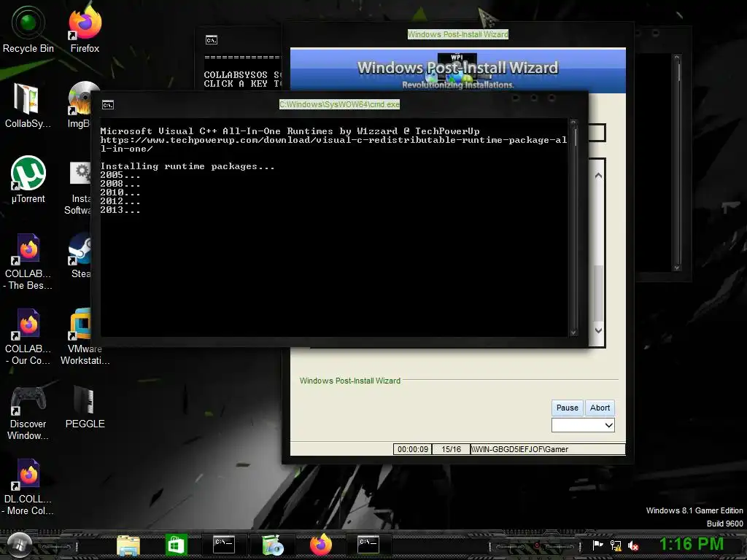
Task: Click the cmd.exe window scroll-down arrow
Action: 573,332
